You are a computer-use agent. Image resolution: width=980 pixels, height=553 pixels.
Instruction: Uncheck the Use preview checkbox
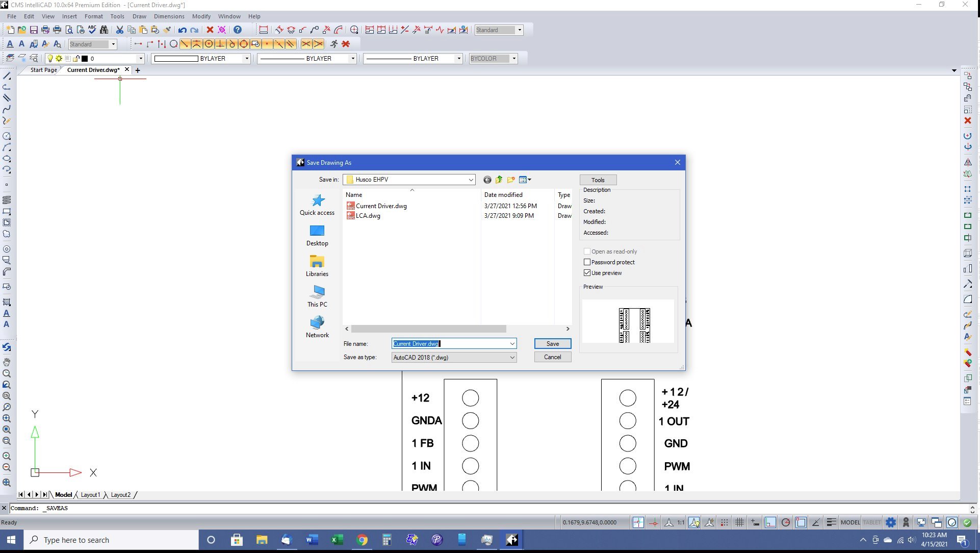(x=587, y=273)
